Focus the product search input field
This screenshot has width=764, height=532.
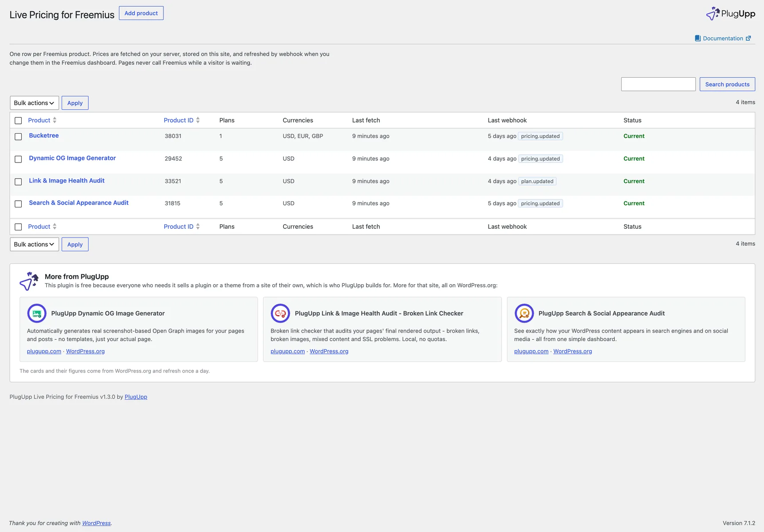tap(658, 84)
